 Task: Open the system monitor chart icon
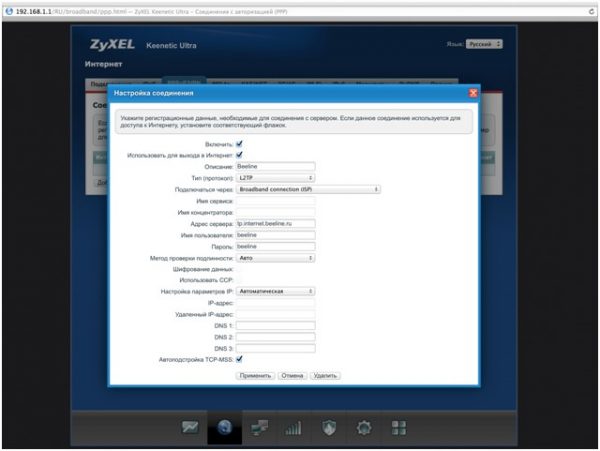tap(190, 427)
